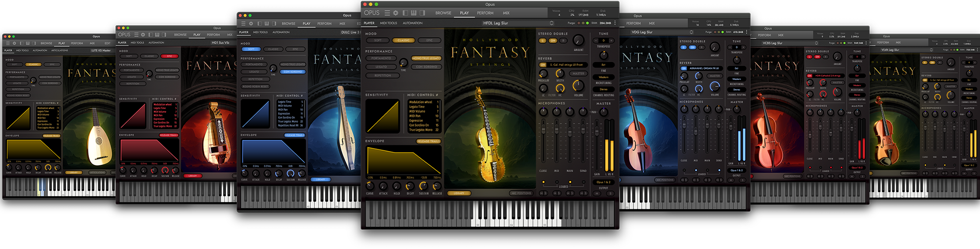Open Opus 1 & 2 output dropdown in HFDL window

click(x=603, y=182)
